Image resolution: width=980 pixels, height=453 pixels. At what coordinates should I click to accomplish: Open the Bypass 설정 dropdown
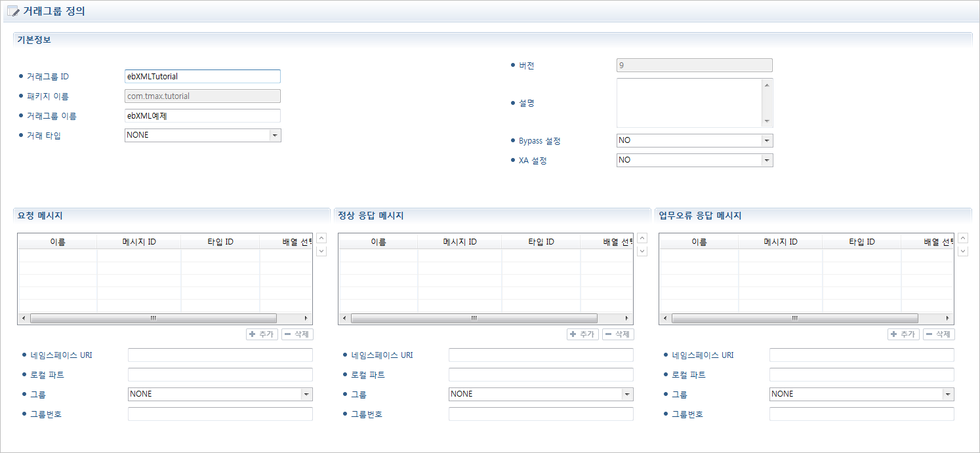[766, 141]
